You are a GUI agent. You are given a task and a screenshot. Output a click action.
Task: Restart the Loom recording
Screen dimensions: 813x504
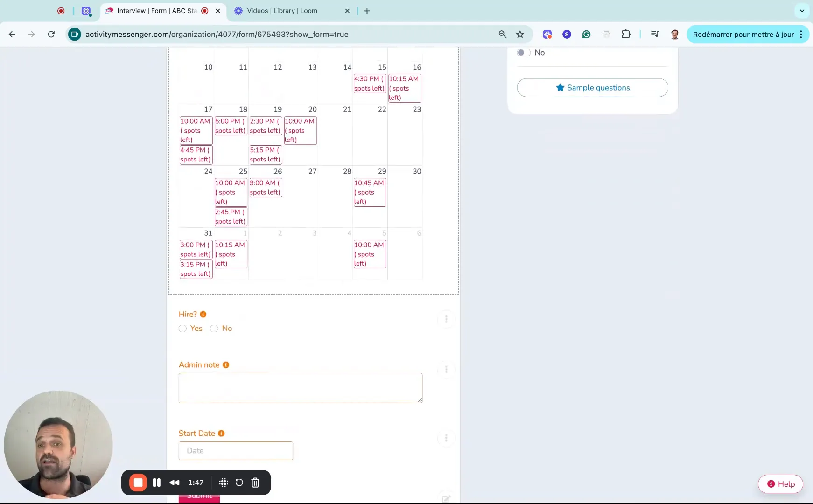coord(239,483)
